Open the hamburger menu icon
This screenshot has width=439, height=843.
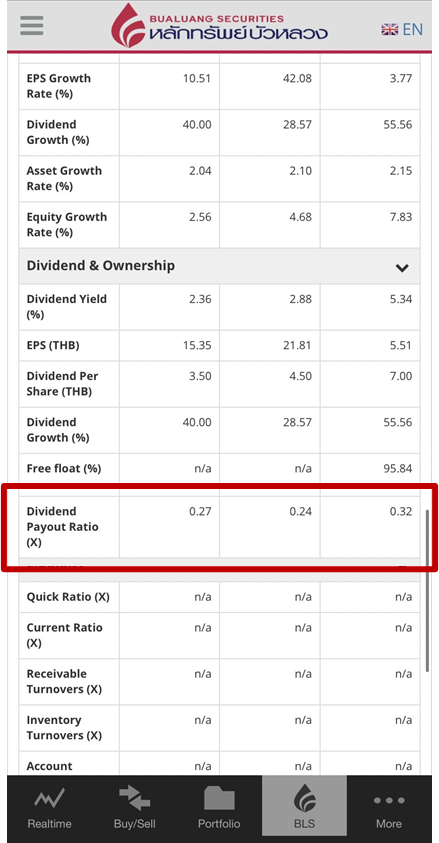coord(32,25)
